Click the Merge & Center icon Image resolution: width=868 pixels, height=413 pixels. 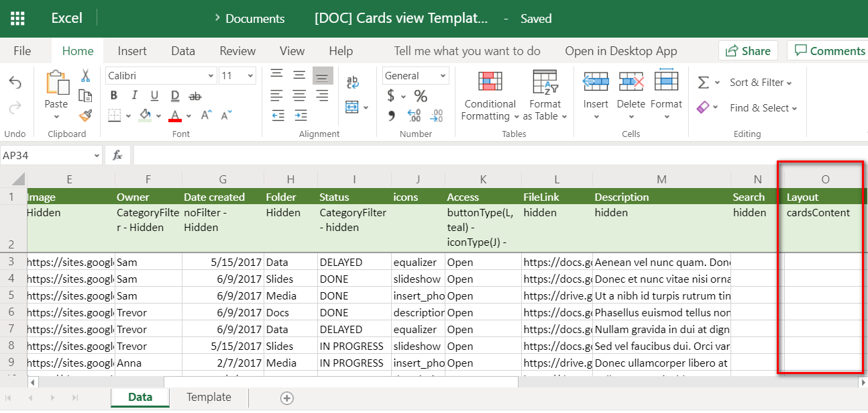pos(352,107)
